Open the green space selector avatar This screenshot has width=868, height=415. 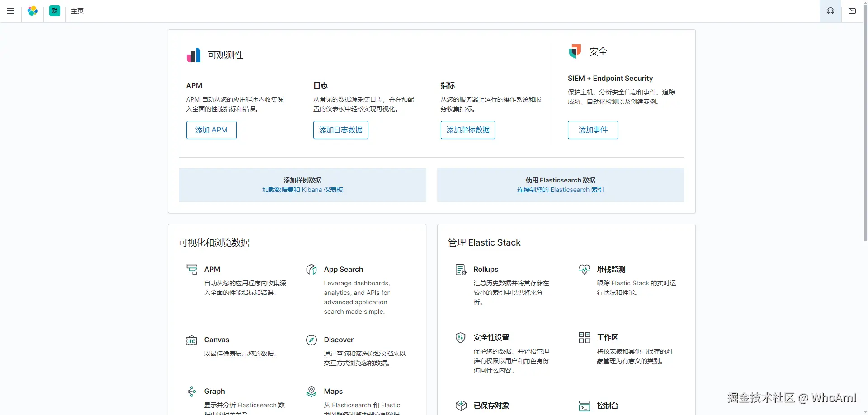55,11
